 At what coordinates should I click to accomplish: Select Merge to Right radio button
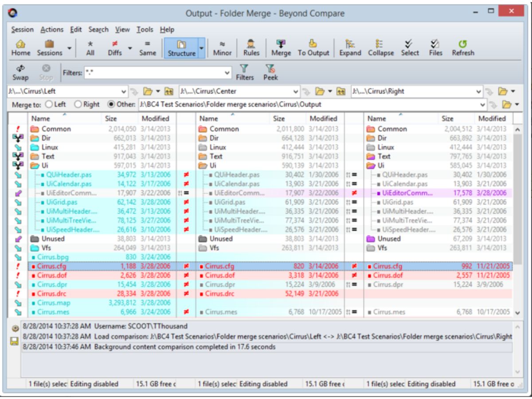point(87,105)
